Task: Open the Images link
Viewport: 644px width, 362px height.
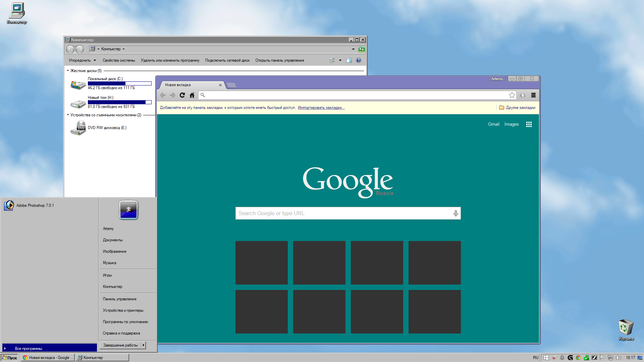Action: (x=512, y=124)
